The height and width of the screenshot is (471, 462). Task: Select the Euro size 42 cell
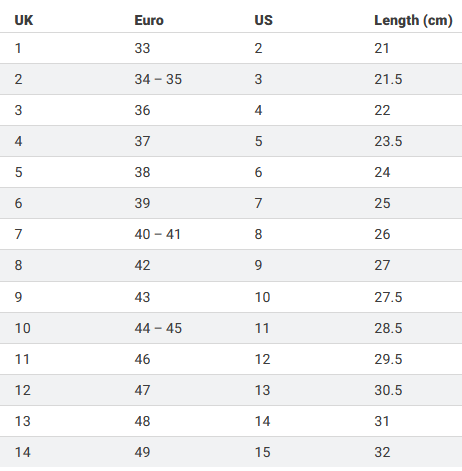point(142,265)
